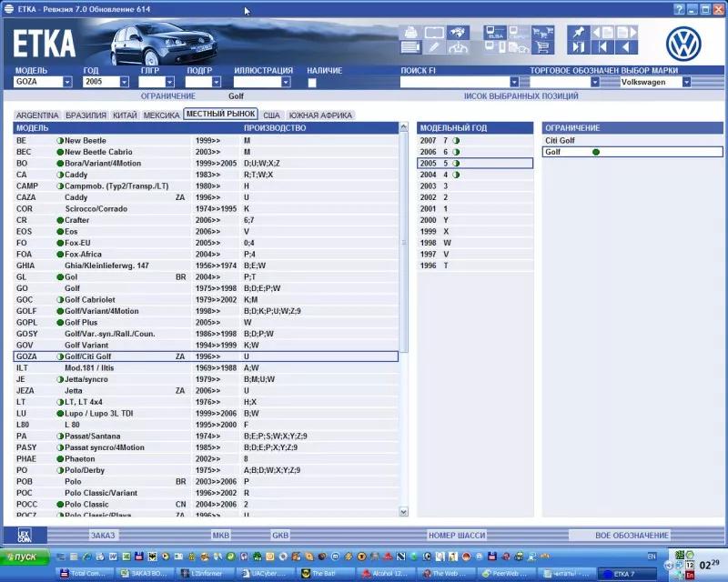
Task: Click the pencil edit icon
Action: (x=434, y=47)
